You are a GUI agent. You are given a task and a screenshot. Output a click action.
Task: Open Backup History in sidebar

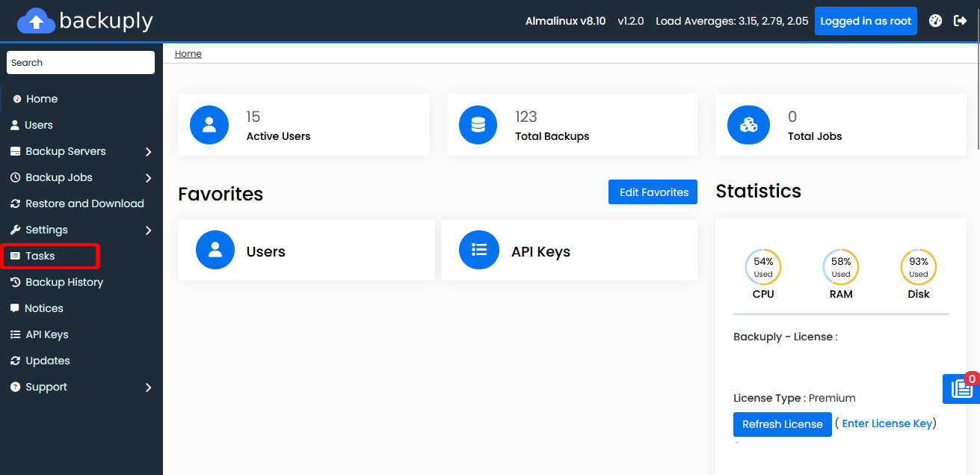click(x=64, y=282)
